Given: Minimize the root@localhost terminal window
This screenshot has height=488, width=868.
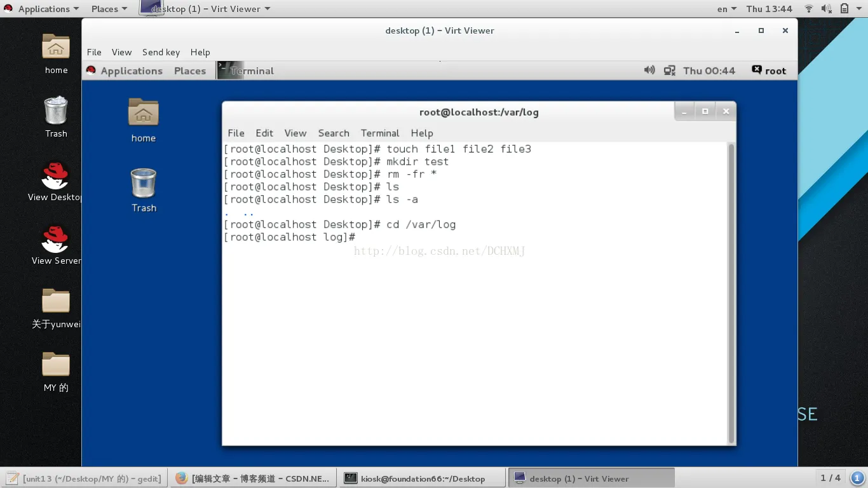Looking at the screenshot, I should pyautogui.click(x=684, y=112).
